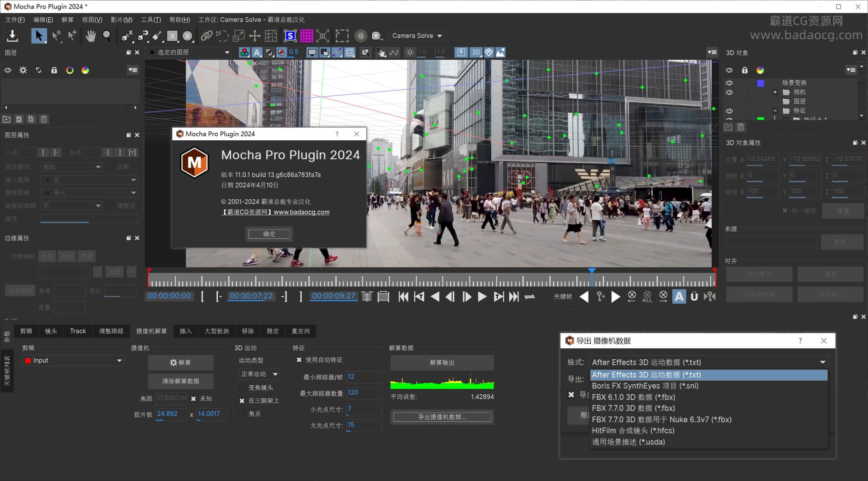The image size is (868, 481).
Task: Click the delete layer trash icon
Action: [x=44, y=119]
